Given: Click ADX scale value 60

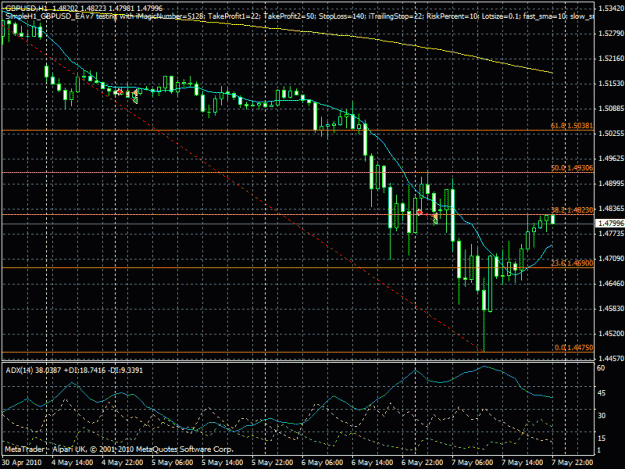Looking at the screenshot, I should [x=601, y=368].
